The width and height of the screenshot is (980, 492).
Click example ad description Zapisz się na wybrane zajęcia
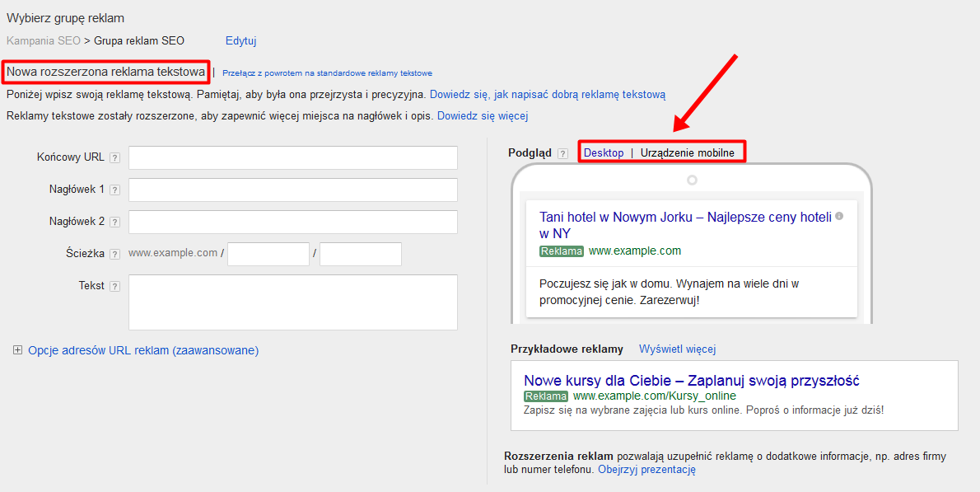[704, 411]
